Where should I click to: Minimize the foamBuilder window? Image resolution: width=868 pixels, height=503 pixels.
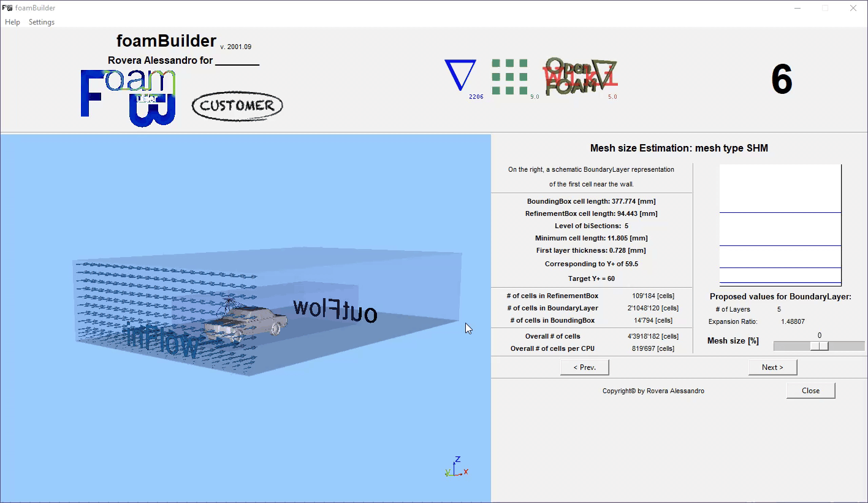click(x=798, y=8)
